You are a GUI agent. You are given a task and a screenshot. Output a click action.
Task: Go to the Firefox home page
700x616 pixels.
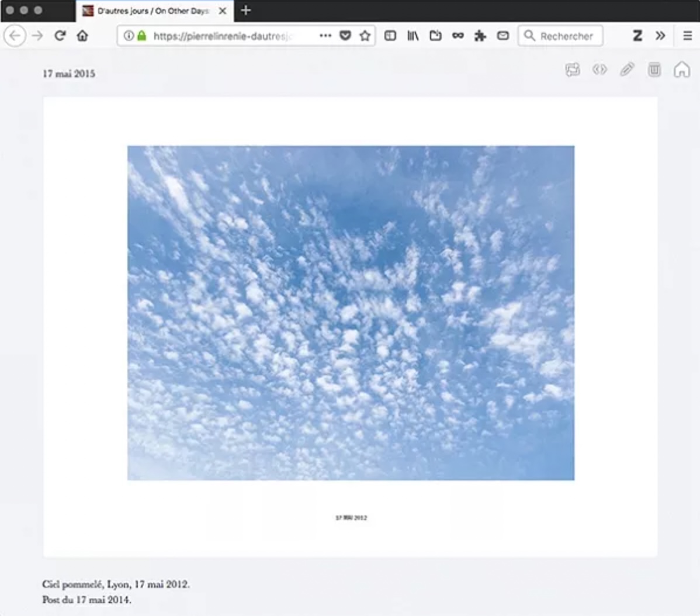click(x=82, y=36)
